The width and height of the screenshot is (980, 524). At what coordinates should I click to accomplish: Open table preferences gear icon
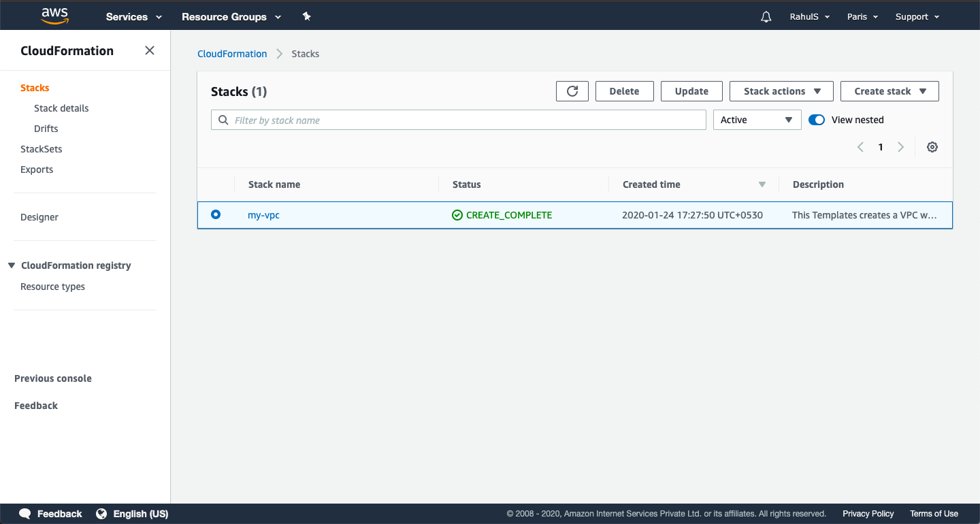(x=932, y=147)
